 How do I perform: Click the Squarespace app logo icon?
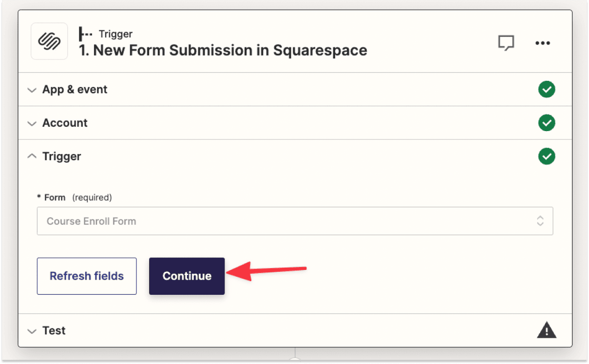click(x=49, y=41)
